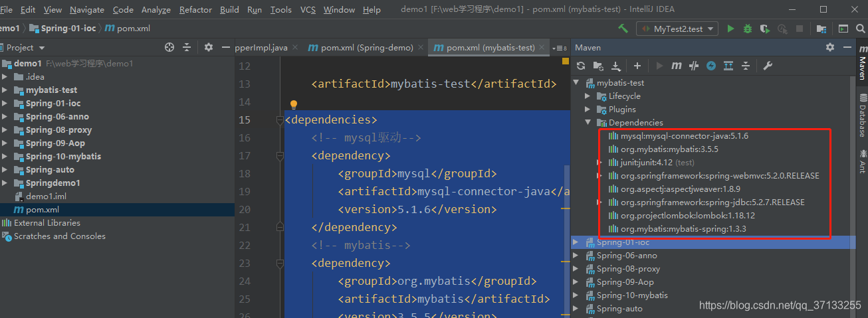
Task: Click the yellow inspection indicator in editor
Action: pyautogui.click(x=566, y=61)
